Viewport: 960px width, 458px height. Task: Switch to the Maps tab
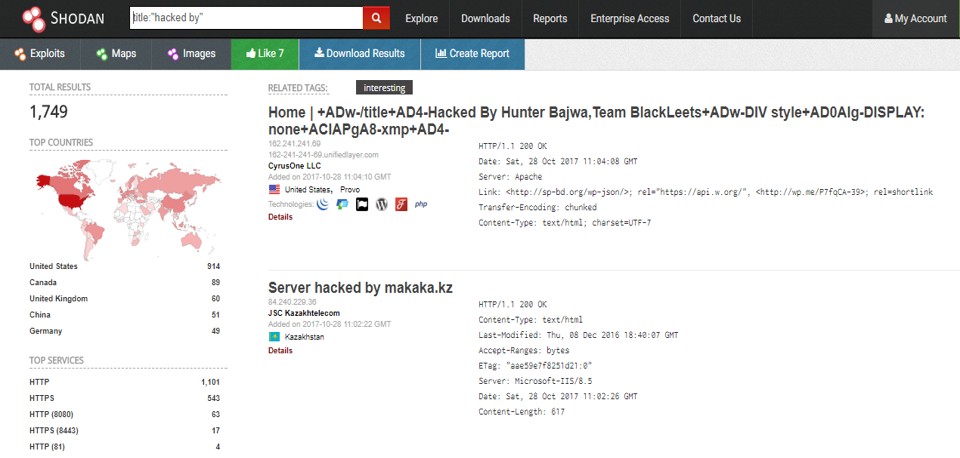click(x=116, y=54)
